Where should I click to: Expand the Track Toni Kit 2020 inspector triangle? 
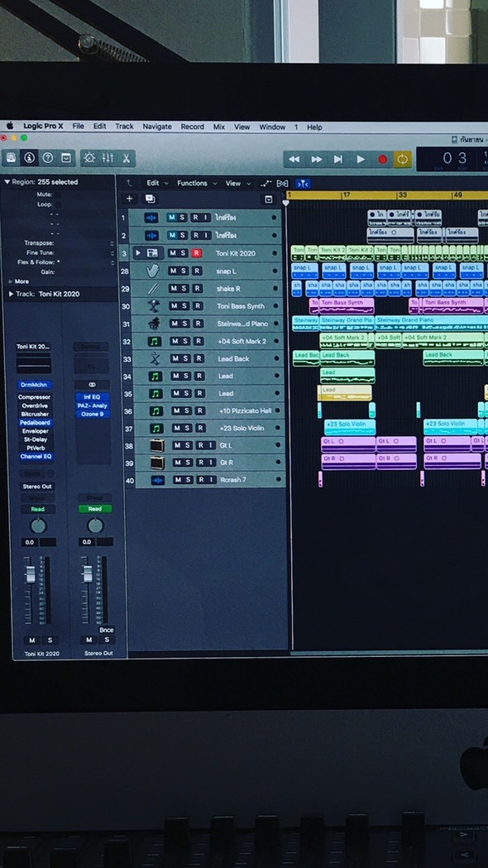(11, 294)
